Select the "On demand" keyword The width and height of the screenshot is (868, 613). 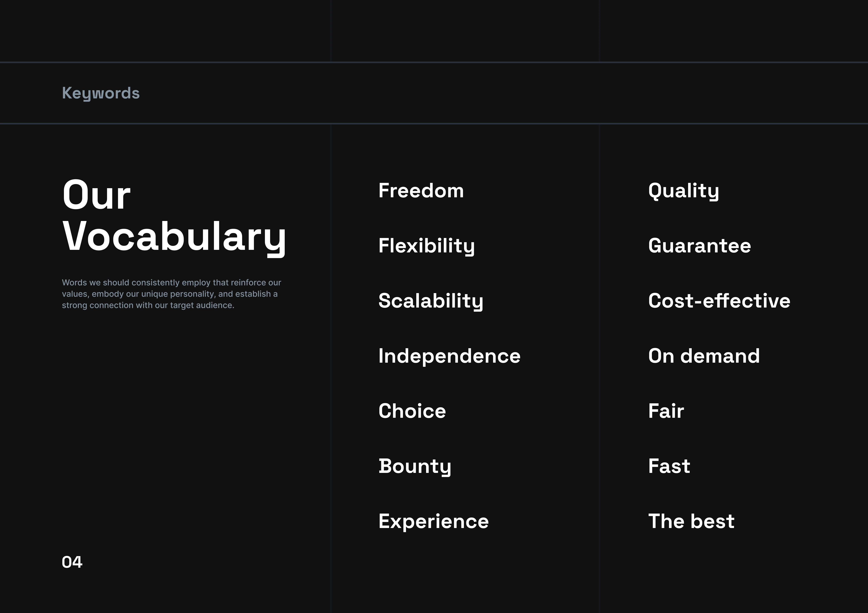coord(704,356)
